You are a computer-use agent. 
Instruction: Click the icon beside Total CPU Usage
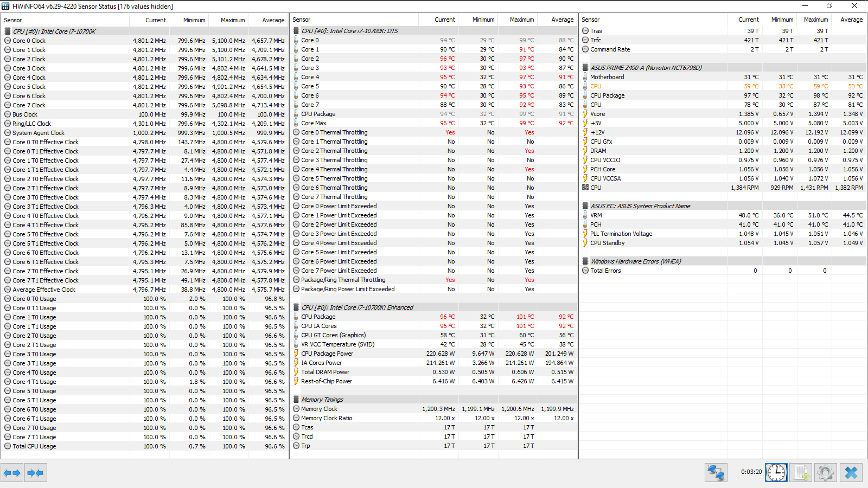coord(8,446)
